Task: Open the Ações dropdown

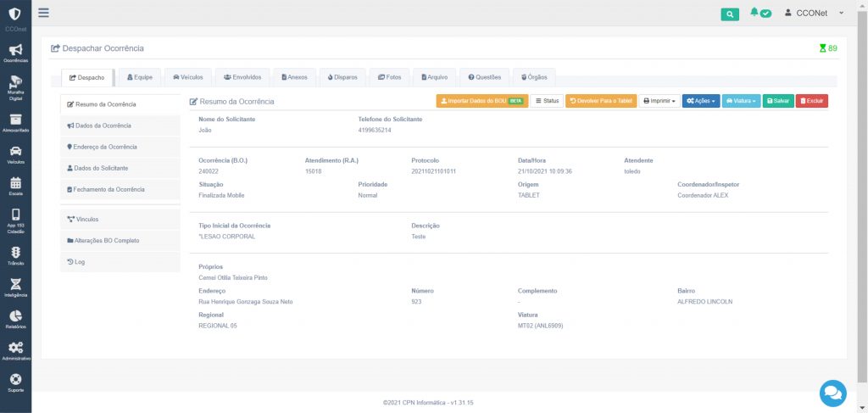Action: click(x=701, y=101)
